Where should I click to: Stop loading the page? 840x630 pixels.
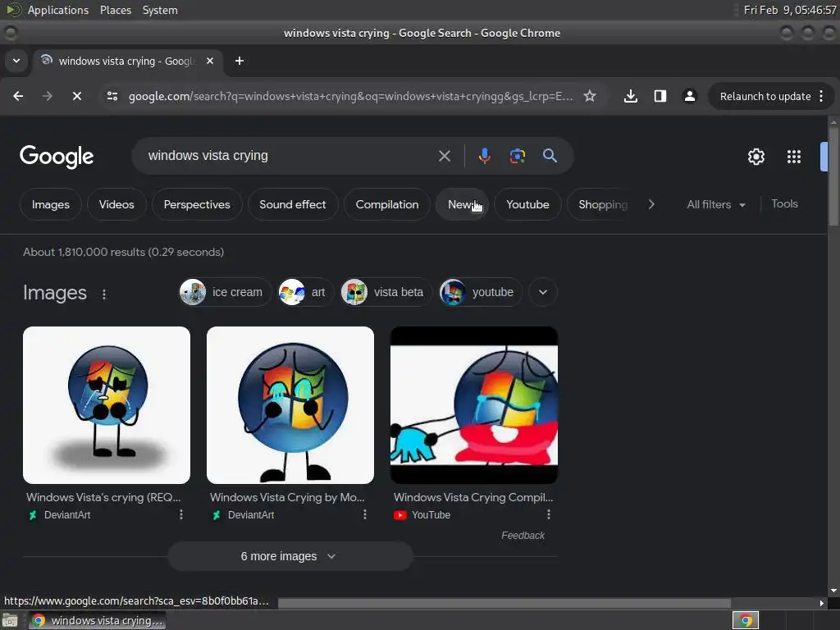tap(76, 96)
